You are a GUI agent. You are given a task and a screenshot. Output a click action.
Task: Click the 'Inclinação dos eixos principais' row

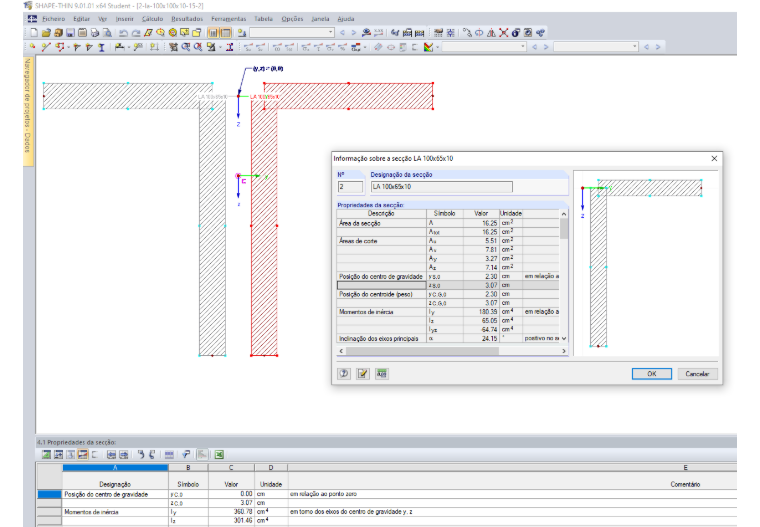pos(448,338)
